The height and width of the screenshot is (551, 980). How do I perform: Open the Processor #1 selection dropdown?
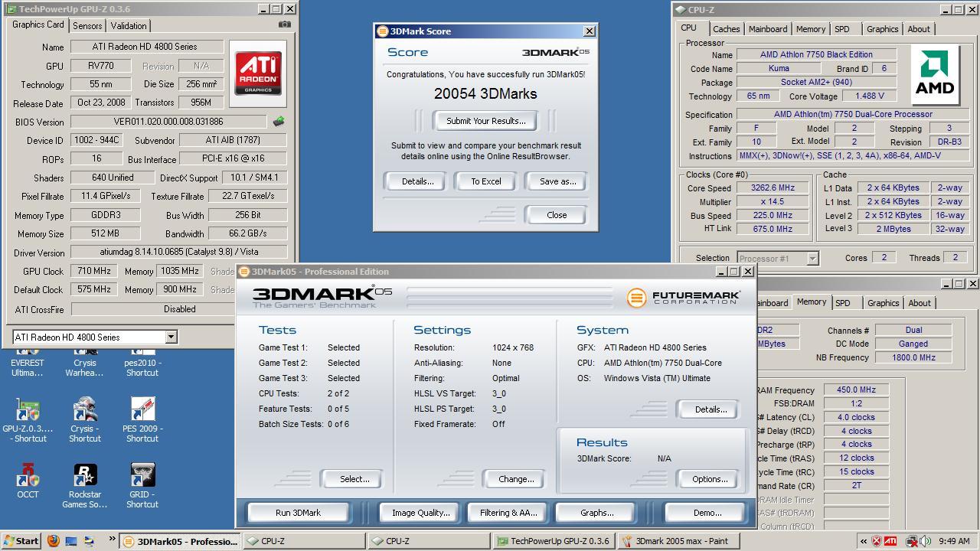pos(812,259)
